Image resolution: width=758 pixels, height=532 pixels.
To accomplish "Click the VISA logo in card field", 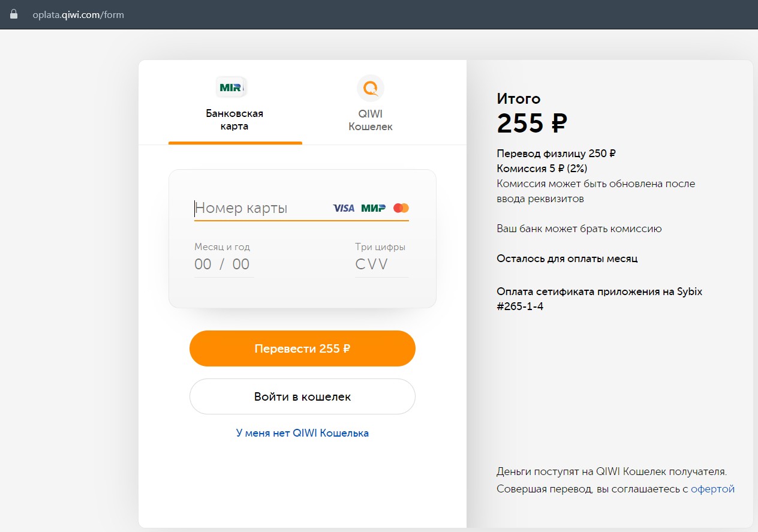I will coord(344,208).
